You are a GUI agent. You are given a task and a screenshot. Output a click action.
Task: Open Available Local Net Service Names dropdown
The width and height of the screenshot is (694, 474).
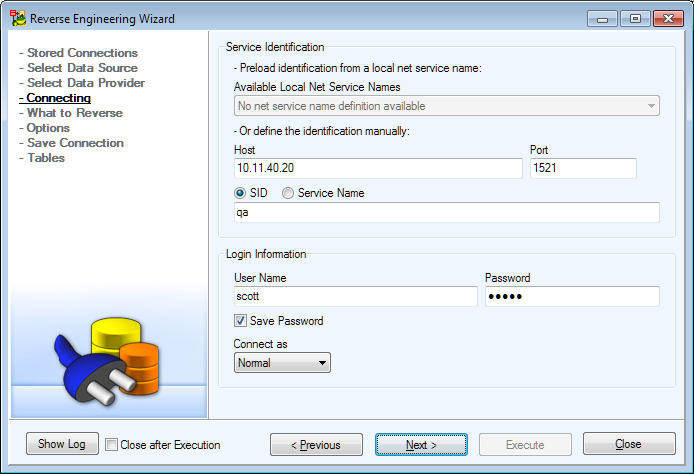click(x=447, y=106)
